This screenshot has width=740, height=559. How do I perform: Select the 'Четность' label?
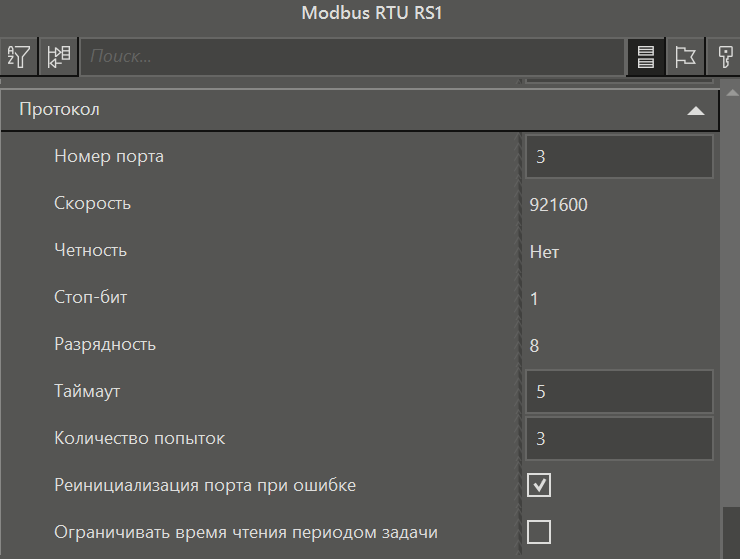91,250
